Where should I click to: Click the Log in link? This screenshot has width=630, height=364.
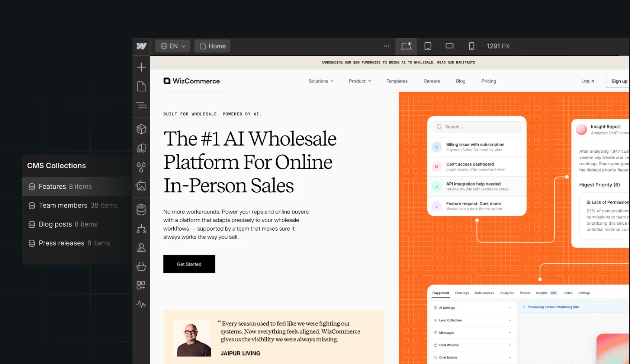click(x=588, y=81)
